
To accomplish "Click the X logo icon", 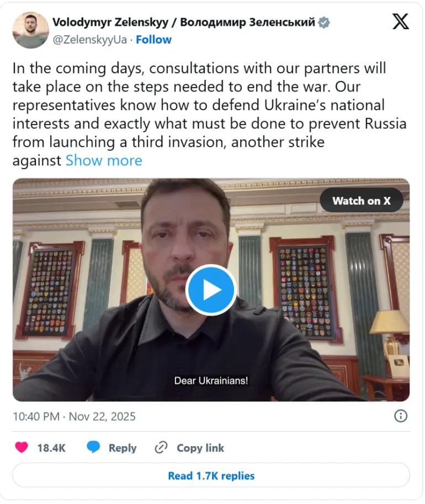I will [401, 22].
